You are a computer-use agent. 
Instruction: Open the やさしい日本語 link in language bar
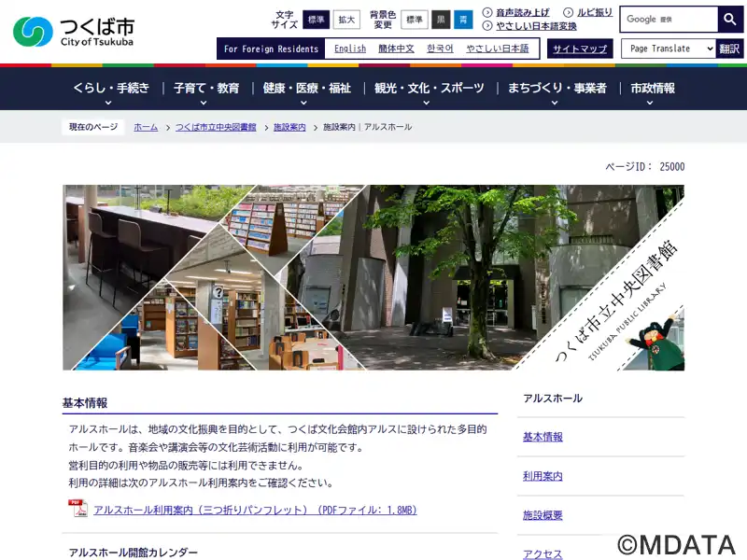pos(498,49)
